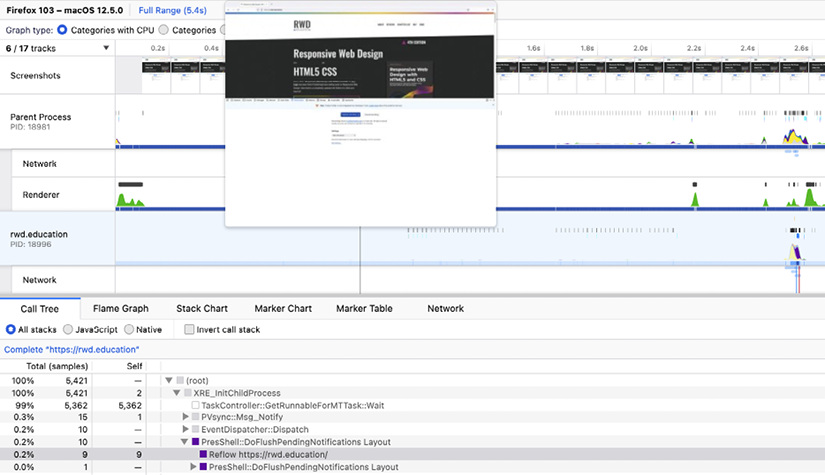Screen dimensions: 825x475
Task: Click the Full Range (5.4s) breadcrumb
Action: coord(173,9)
